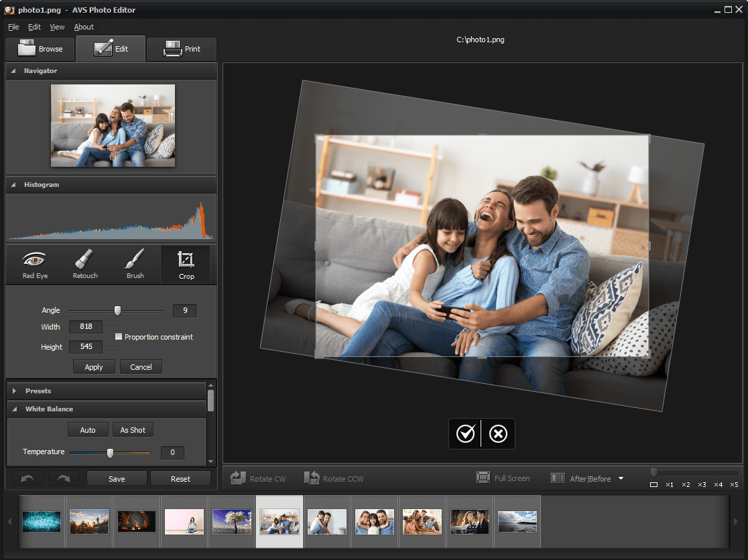Click the Angle value field
Screen dimensions: 748x560
point(184,310)
